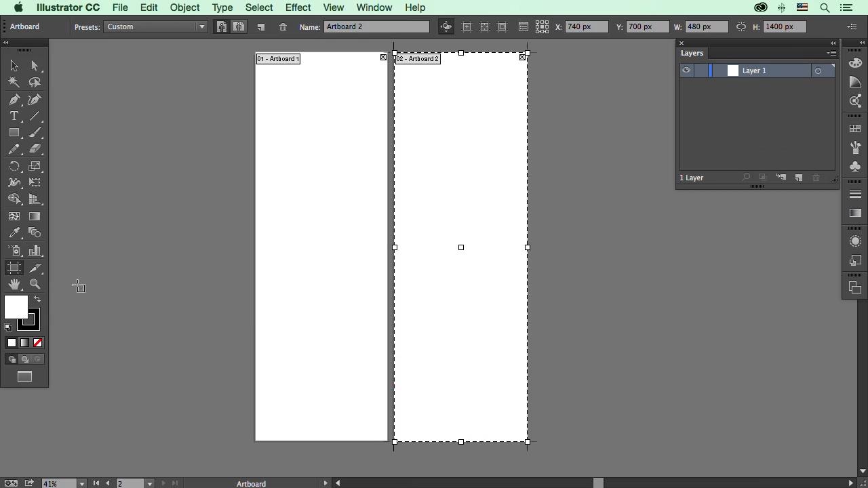Toggle the lock column of Layer 1
The height and width of the screenshot is (488, 868).
click(x=701, y=70)
